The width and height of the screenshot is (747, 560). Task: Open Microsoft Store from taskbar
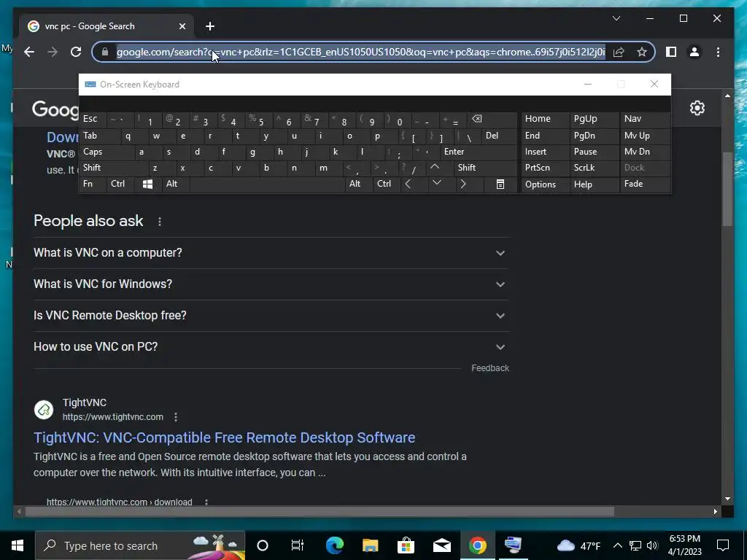coord(406,545)
